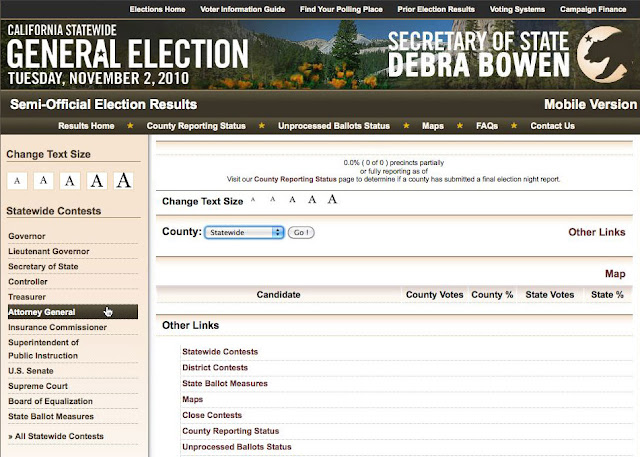Open Unprocessed Ballots Status in navigation bar
This screenshot has width=640, height=457.
pos(334,126)
